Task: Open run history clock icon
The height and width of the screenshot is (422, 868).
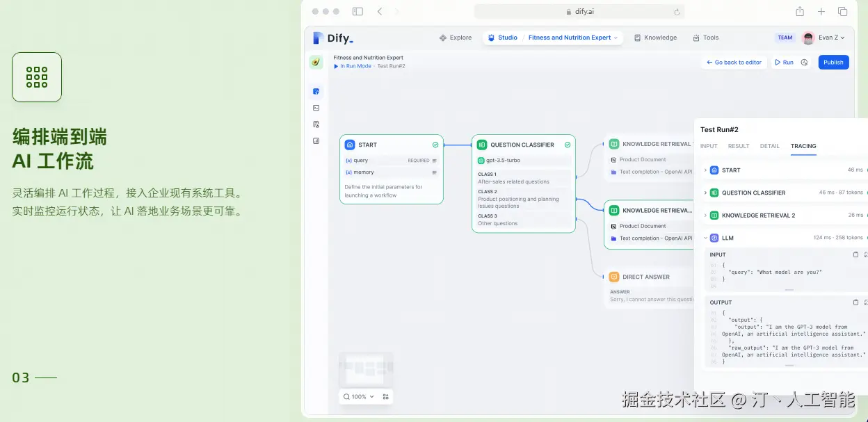Action: click(805, 63)
